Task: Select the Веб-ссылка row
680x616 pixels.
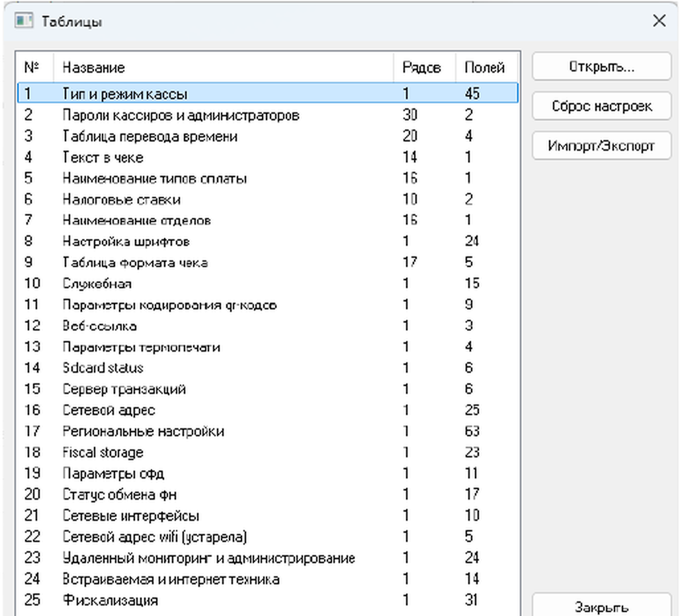Action: [x=268, y=326]
